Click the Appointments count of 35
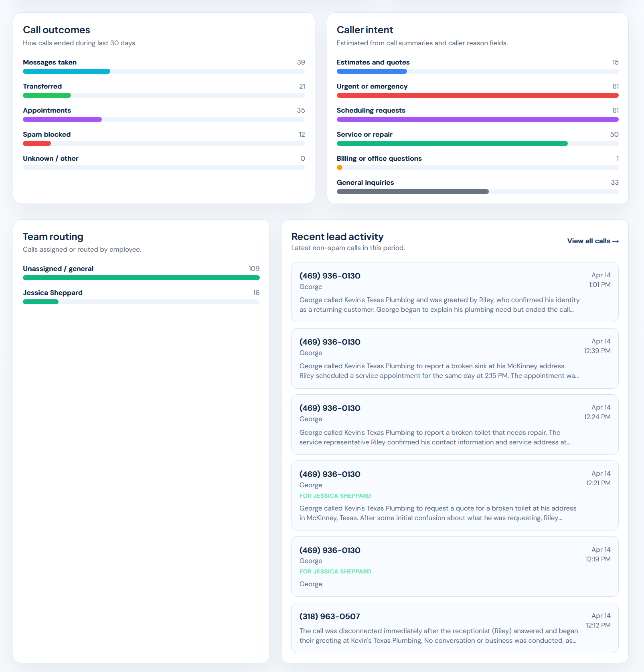This screenshot has width=644, height=672. point(302,110)
